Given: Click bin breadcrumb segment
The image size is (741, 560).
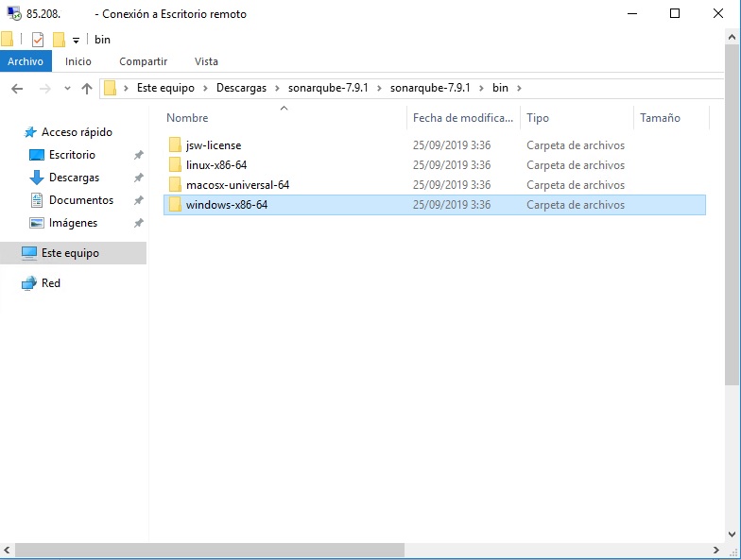Looking at the screenshot, I should (500, 88).
